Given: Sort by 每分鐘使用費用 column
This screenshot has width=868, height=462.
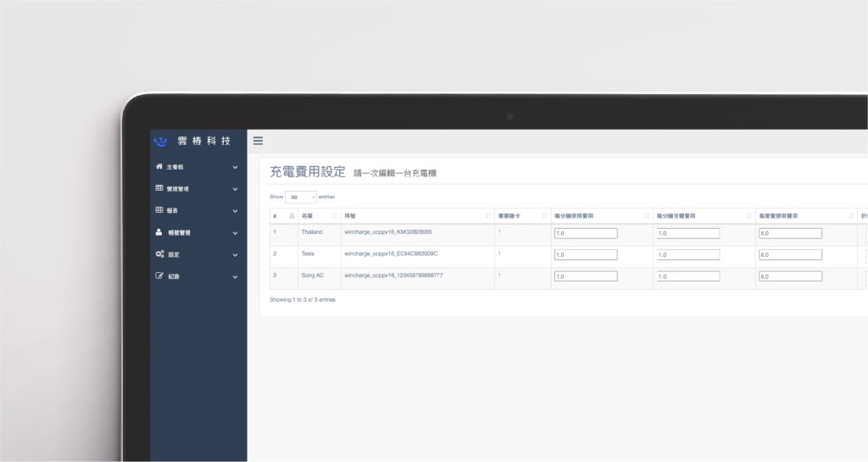Looking at the screenshot, I should pyautogui.click(x=646, y=216).
